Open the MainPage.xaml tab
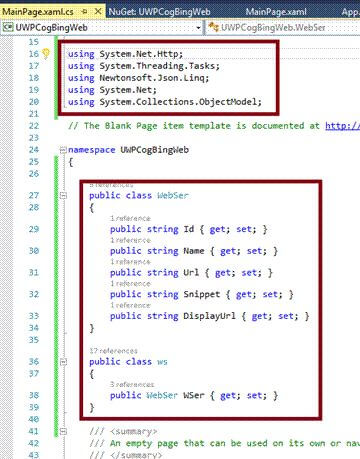 tap(276, 12)
